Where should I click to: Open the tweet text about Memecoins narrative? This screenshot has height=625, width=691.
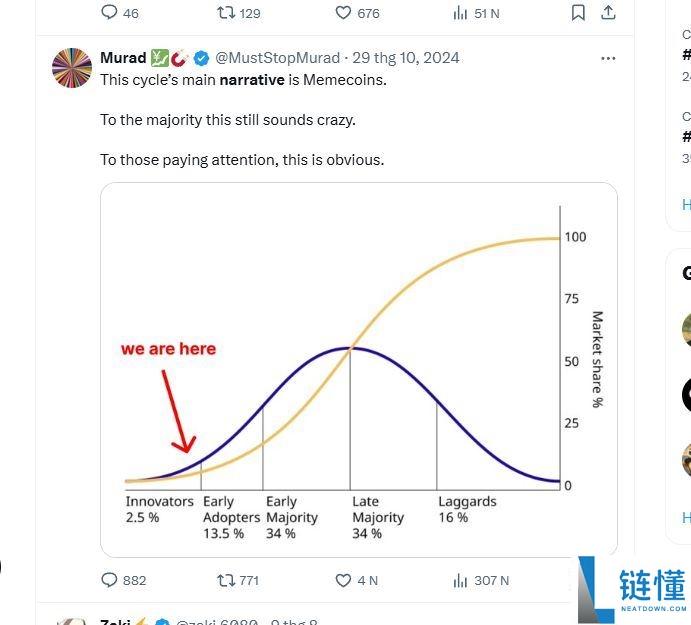tap(243, 80)
